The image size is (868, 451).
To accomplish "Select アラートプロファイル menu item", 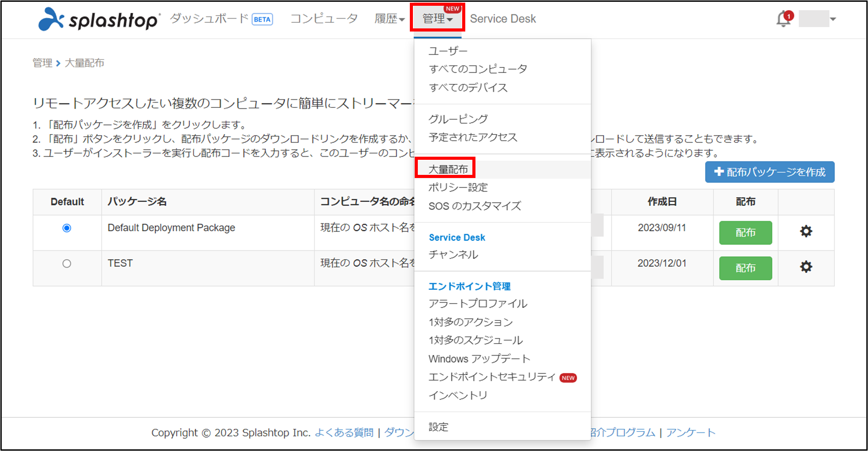I will tap(478, 304).
